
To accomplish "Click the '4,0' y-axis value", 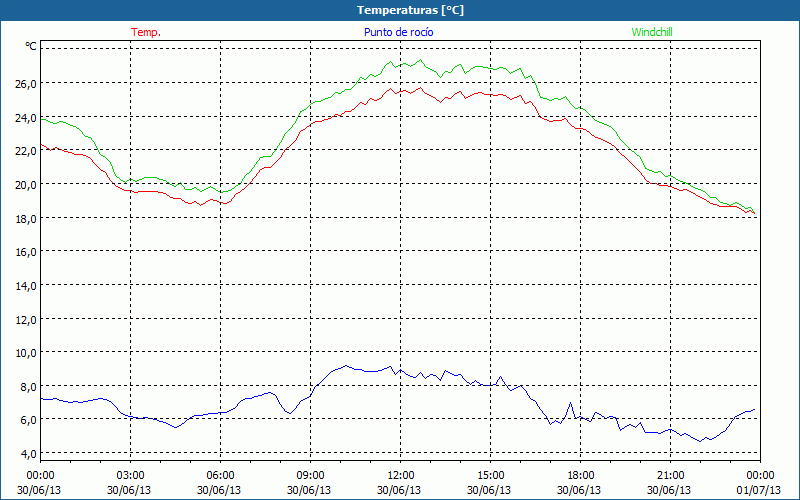I will click(x=28, y=454).
